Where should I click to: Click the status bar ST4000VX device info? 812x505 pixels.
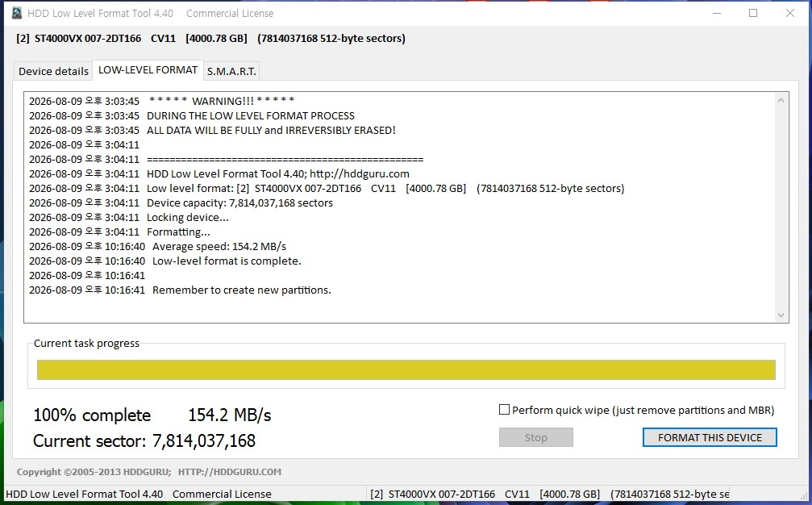click(549, 495)
